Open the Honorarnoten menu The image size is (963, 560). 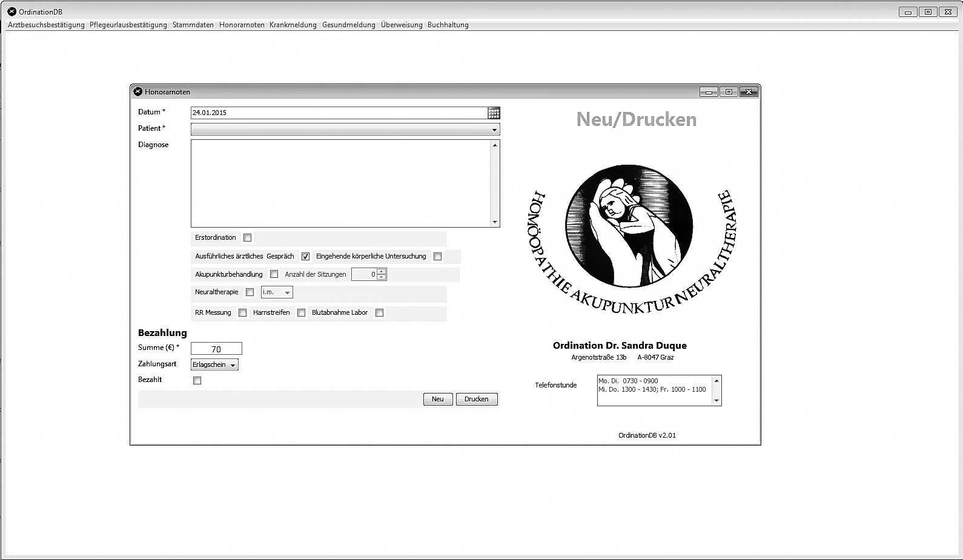pos(242,25)
